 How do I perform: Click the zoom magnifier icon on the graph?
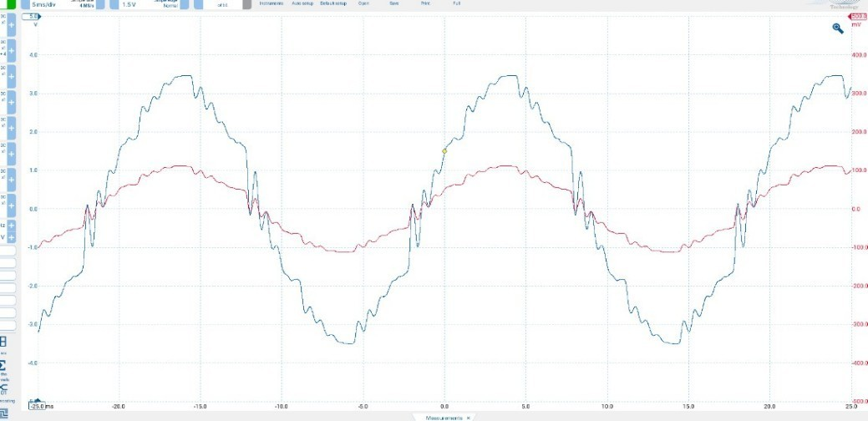(838, 28)
